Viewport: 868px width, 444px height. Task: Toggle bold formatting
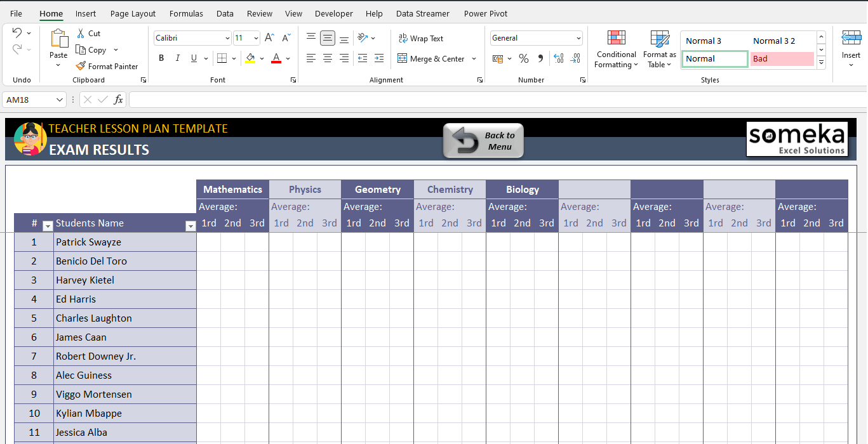[161, 58]
